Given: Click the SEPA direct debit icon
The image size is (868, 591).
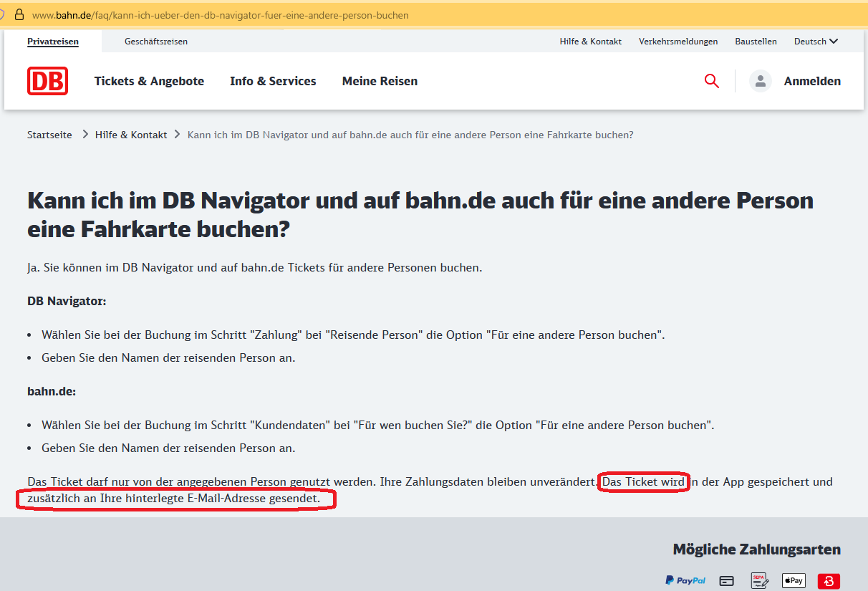Looking at the screenshot, I should [x=759, y=580].
